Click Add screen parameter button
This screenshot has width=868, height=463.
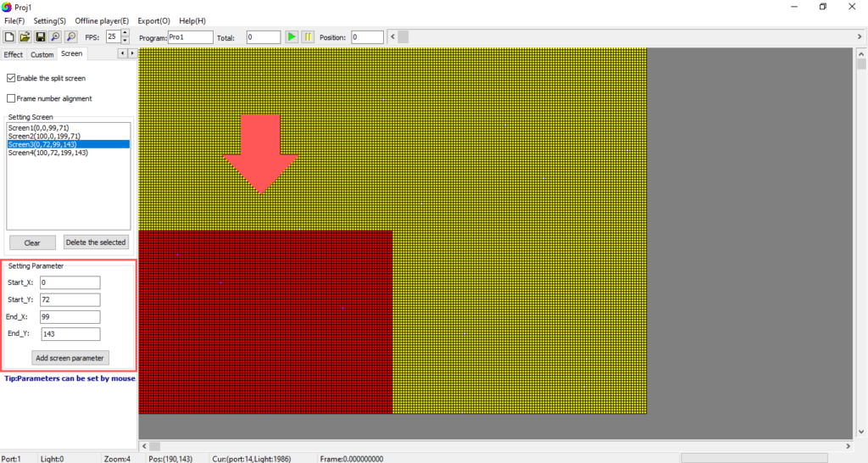pyautogui.click(x=70, y=358)
